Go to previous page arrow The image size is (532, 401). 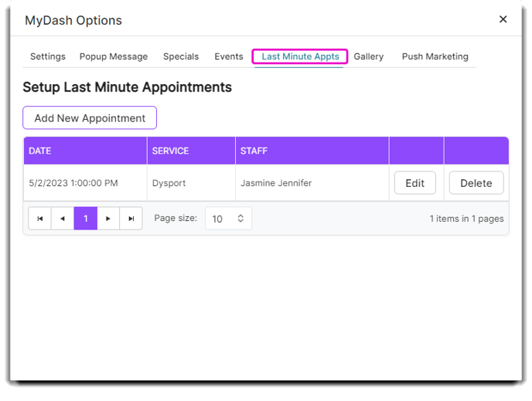point(63,219)
